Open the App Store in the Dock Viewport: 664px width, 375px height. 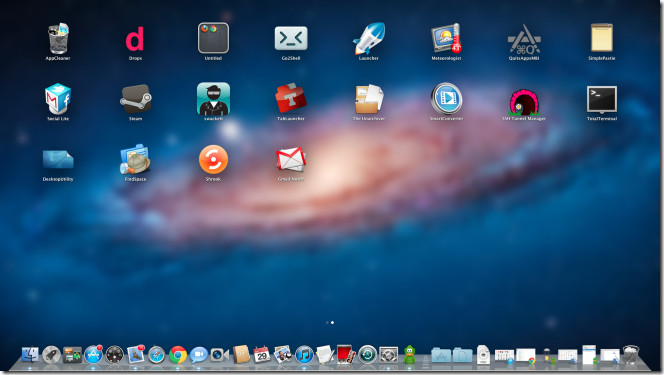tap(93, 355)
